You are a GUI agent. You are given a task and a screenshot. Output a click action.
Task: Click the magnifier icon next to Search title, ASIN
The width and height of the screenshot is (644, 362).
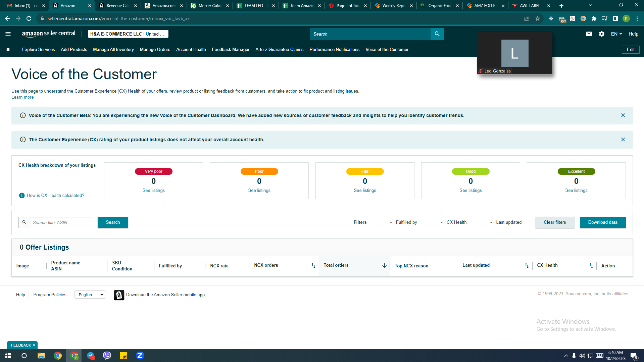(x=24, y=222)
